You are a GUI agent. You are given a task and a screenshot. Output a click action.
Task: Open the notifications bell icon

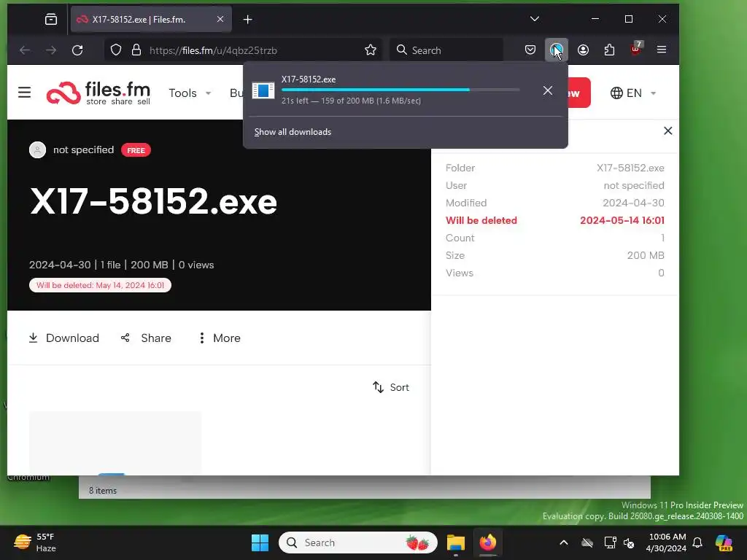click(697, 542)
